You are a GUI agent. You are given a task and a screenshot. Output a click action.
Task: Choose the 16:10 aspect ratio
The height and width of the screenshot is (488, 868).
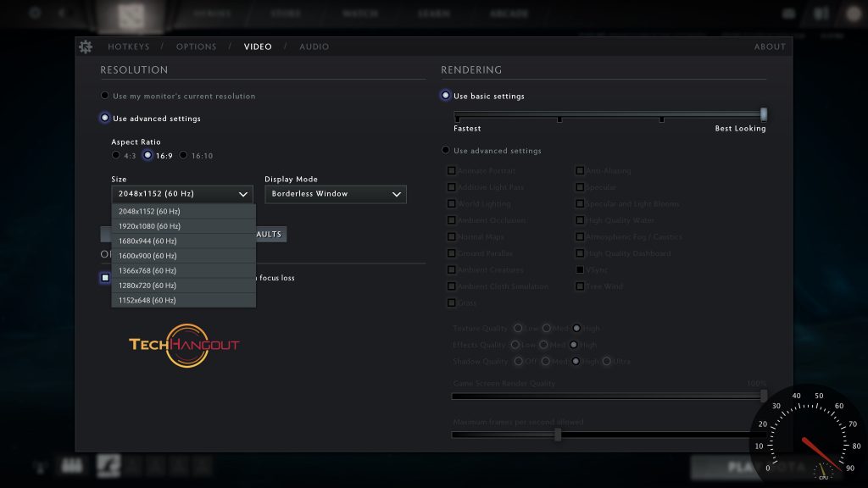pos(183,155)
